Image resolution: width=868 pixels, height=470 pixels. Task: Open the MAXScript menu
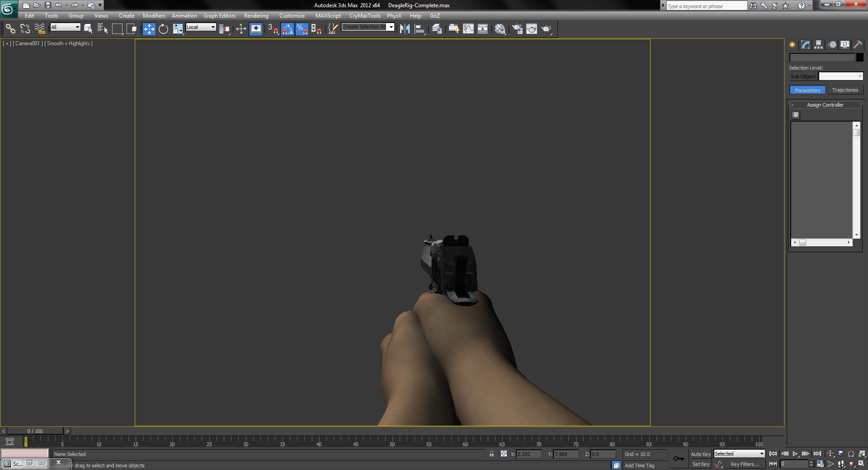(x=328, y=16)
